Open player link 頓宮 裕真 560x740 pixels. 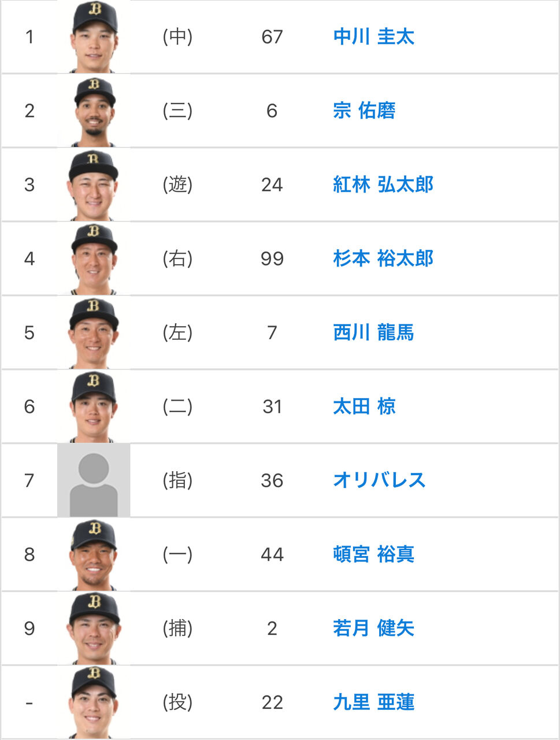pyautogui.click(x=374, y=554)
